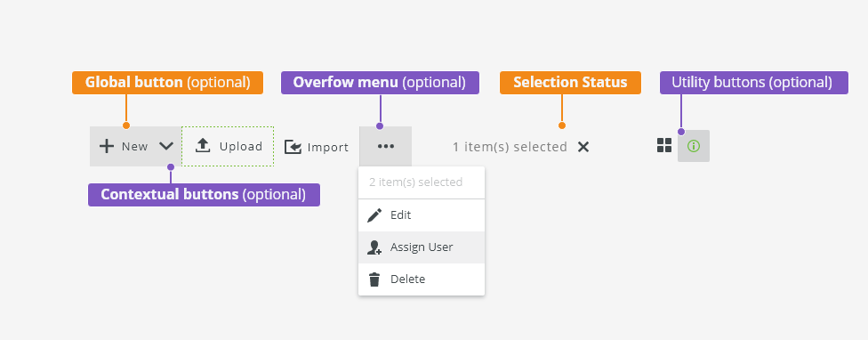Select Edit from the overflow menu
This screenshot has width=868, height=340.
click(x=422, y=215)
